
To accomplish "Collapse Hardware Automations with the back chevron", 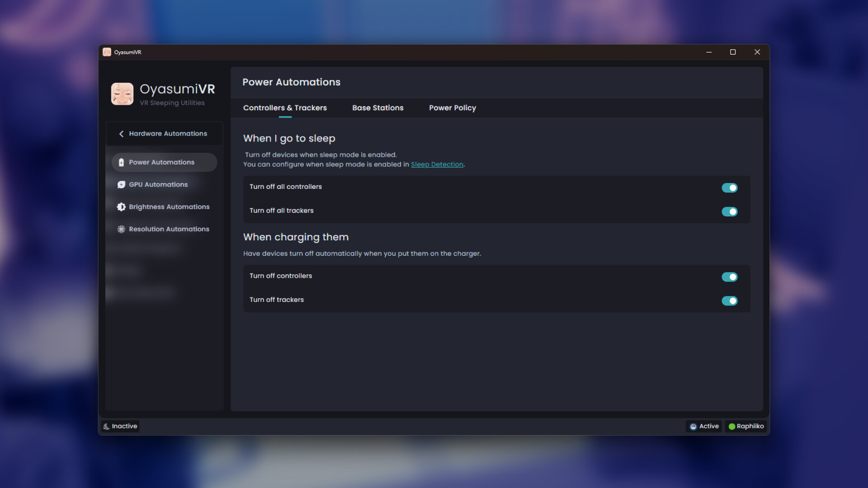I will pos(121,133).
